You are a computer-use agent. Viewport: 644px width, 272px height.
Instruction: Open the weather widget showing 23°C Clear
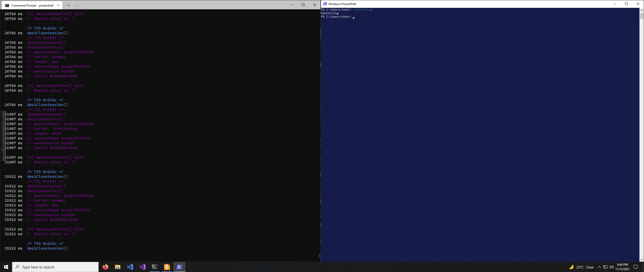tap(581, 267)
